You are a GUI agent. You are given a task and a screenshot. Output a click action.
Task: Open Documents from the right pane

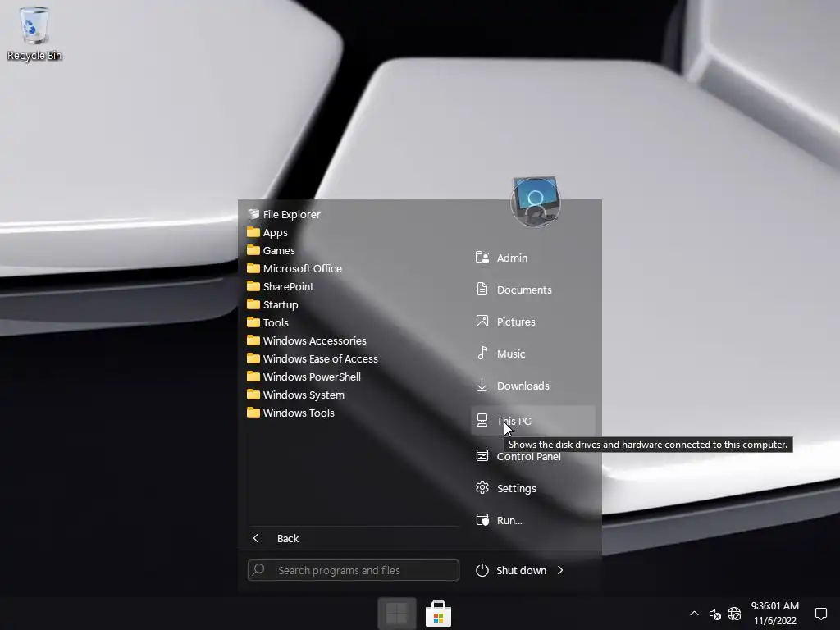coord(533,290)
